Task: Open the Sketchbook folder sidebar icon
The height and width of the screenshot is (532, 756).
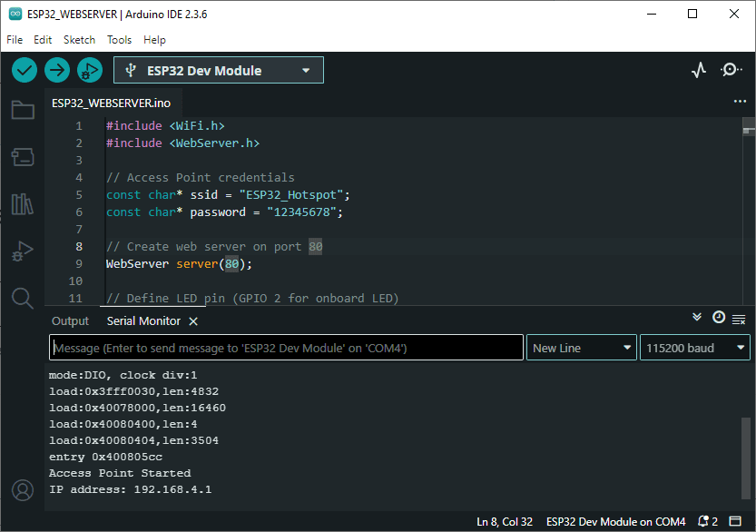Action: (23, 110)
